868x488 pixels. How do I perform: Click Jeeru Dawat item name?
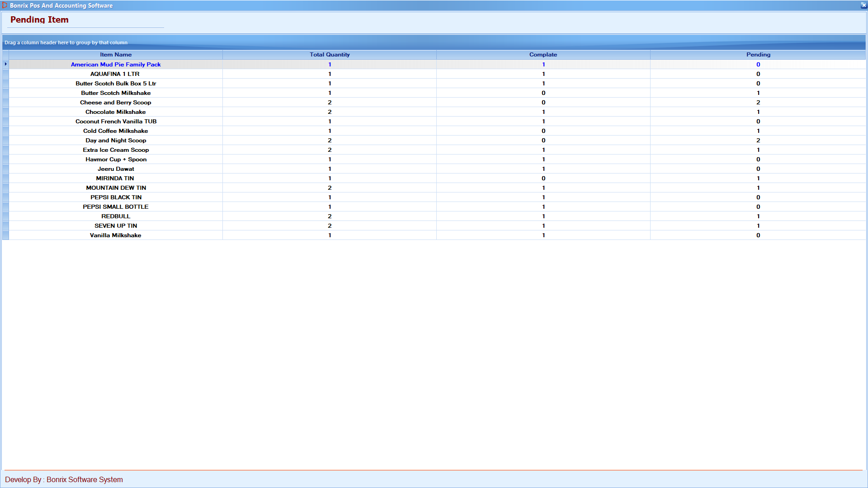coord(116,169)
